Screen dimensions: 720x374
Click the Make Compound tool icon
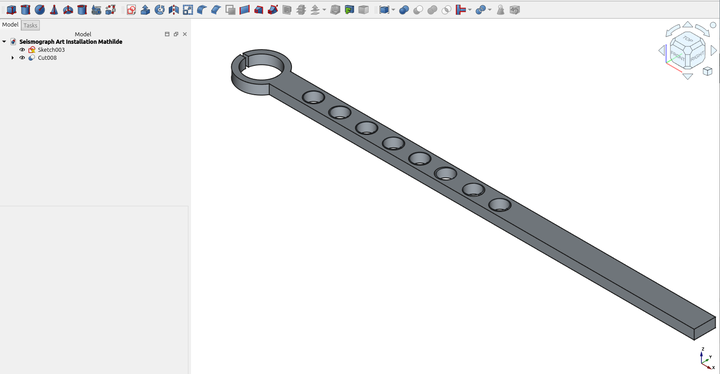384,10
